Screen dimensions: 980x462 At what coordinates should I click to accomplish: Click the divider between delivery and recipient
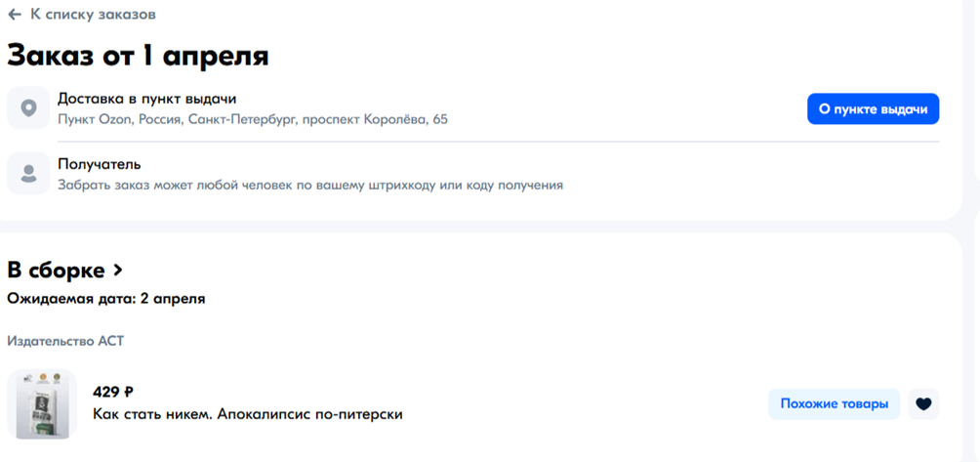499,142
